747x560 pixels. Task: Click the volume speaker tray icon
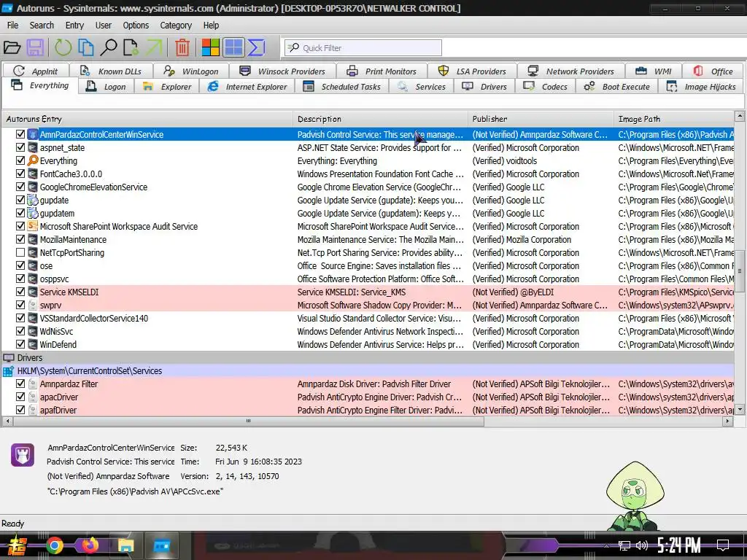pos(642,545)
